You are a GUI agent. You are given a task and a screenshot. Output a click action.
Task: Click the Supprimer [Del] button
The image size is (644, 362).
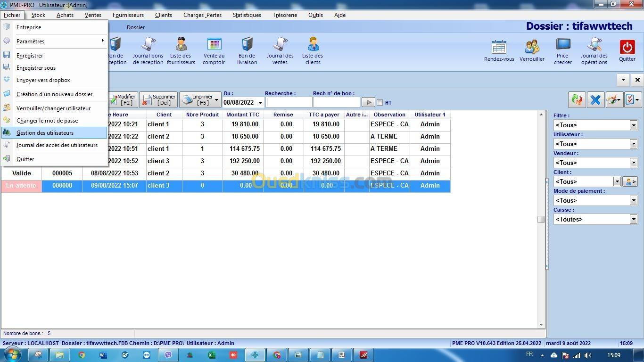[158, 99]
